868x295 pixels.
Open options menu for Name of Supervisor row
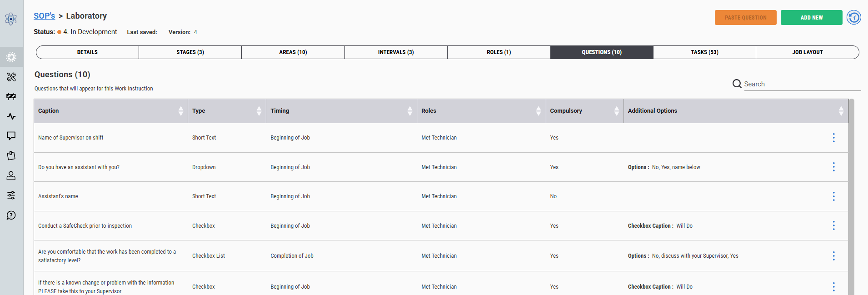[x=833, y=138]
